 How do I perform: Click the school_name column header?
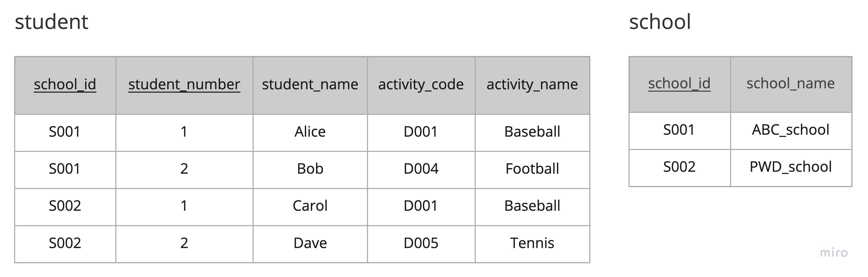(791, 83)
